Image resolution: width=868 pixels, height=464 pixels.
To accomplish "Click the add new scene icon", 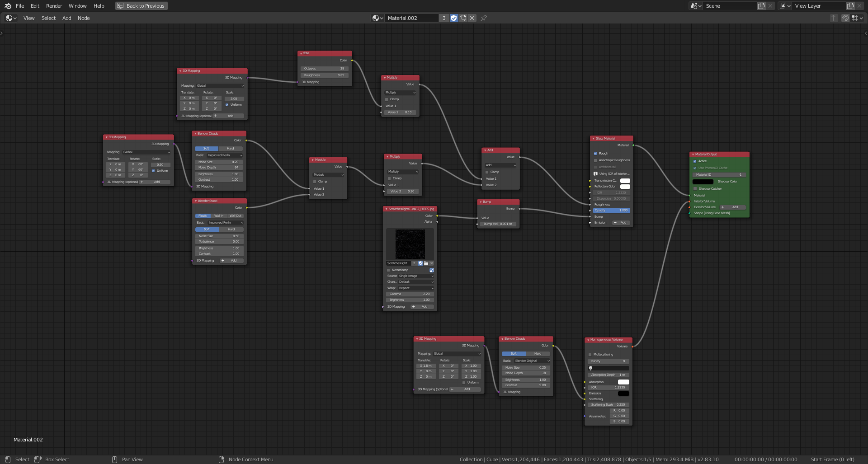I will click(761, 6).
